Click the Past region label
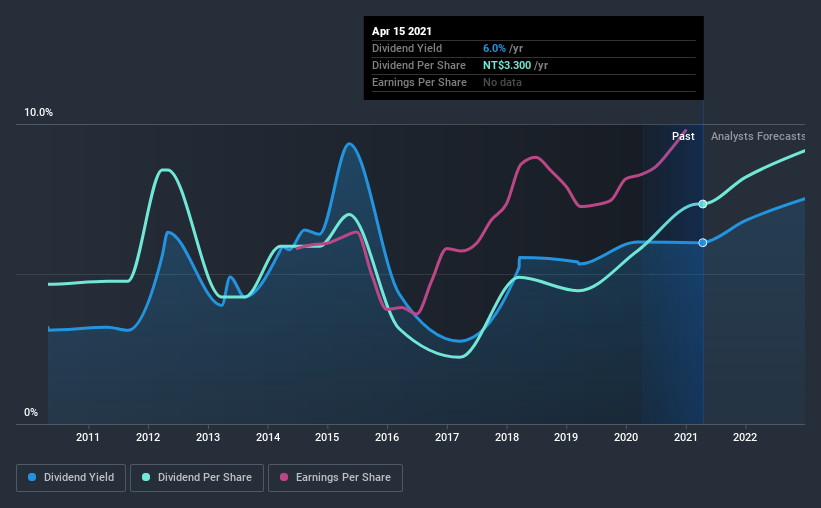This screenshot has height=508, width=821. 683,136
